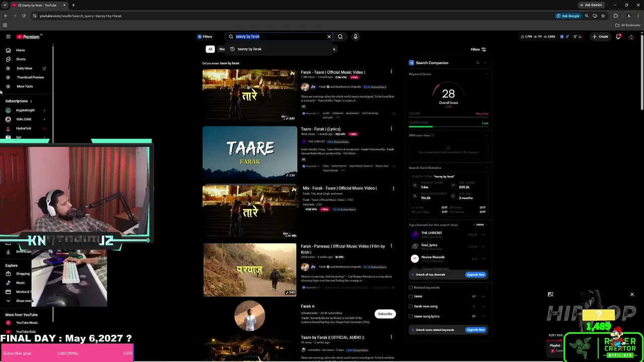The height and width of the screenshot is (362, 644).
Task: Expand More Tools in the sidebar
Action: (x=25, y=86)
